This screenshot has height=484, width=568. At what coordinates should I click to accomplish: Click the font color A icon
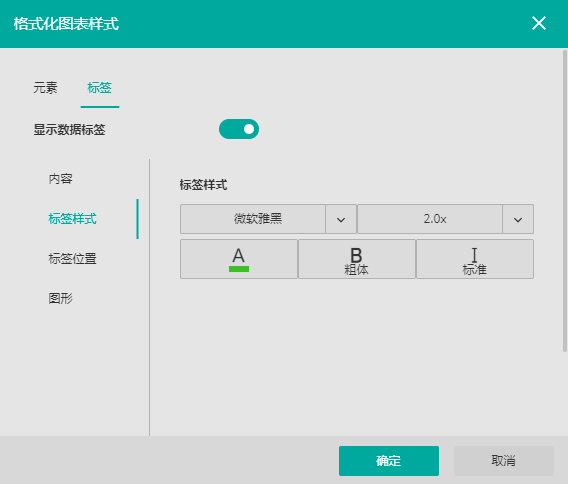click(239, 259)
